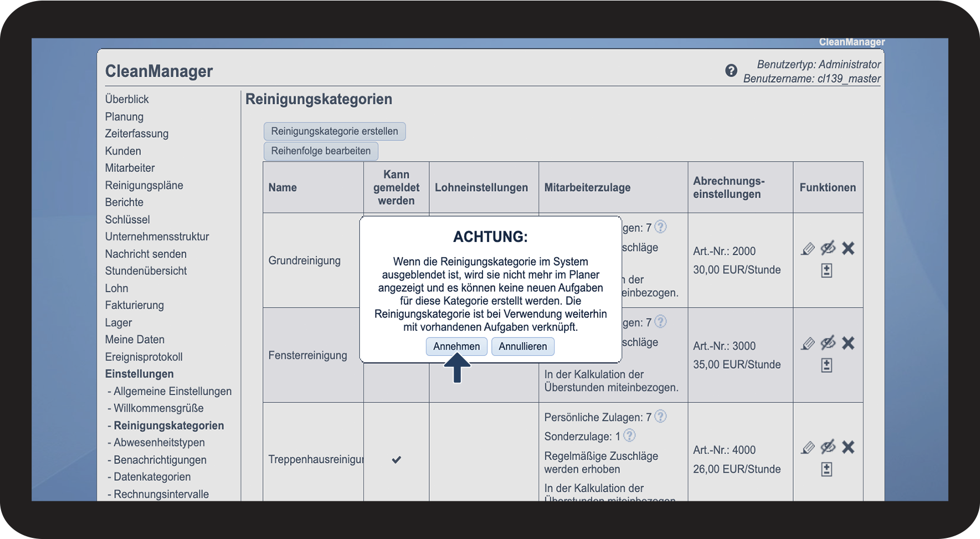Screen dimensions: 980x539
Task: Click the Art.-Nr.: 2000 text
Action: click(x=724, y=251)
